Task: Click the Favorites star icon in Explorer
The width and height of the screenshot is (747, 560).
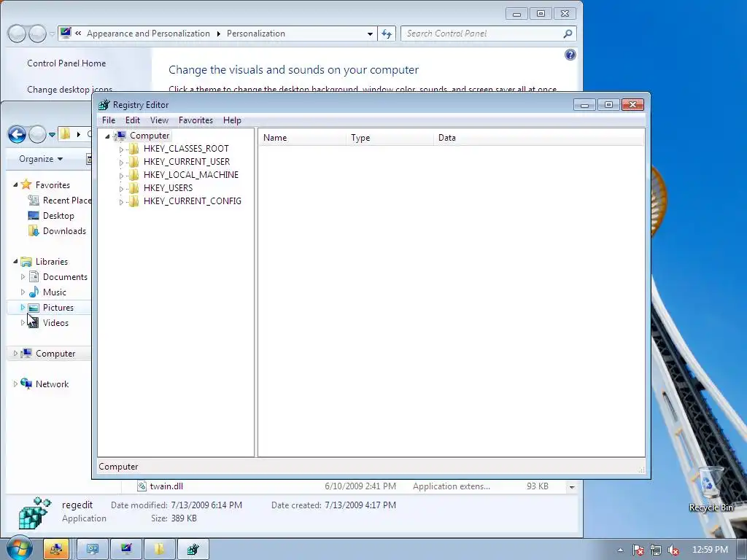Action: (26, 184)
